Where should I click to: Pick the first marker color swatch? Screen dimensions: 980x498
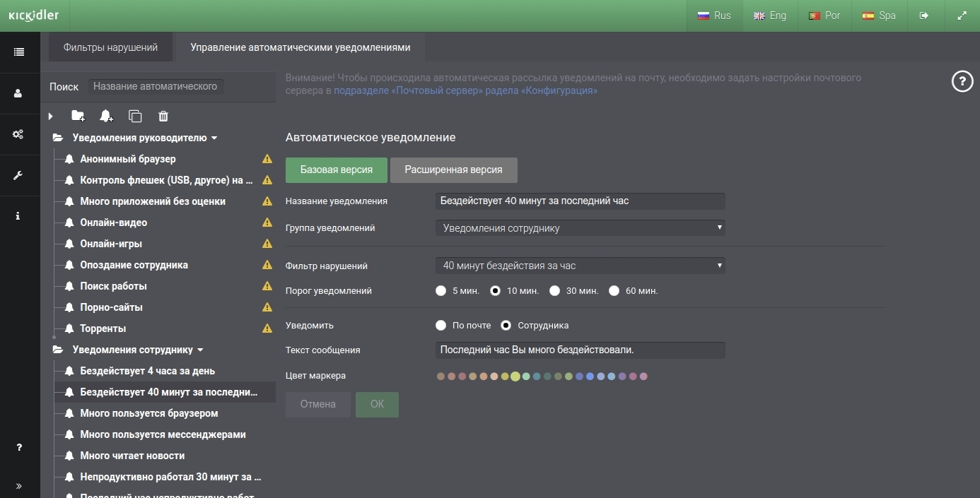click(x=441, y=377)
